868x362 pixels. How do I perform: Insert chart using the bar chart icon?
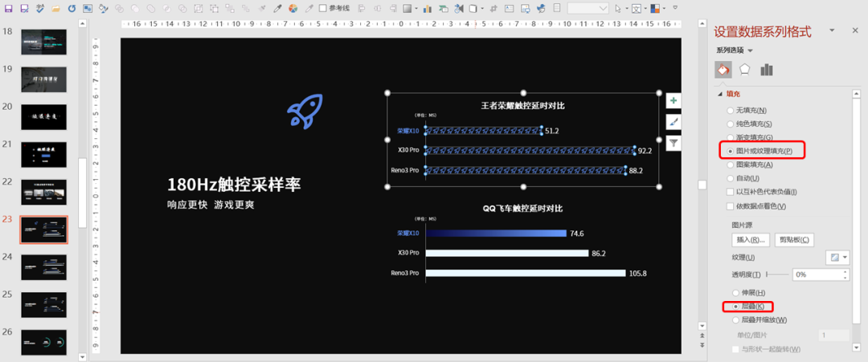coord(428,8)
